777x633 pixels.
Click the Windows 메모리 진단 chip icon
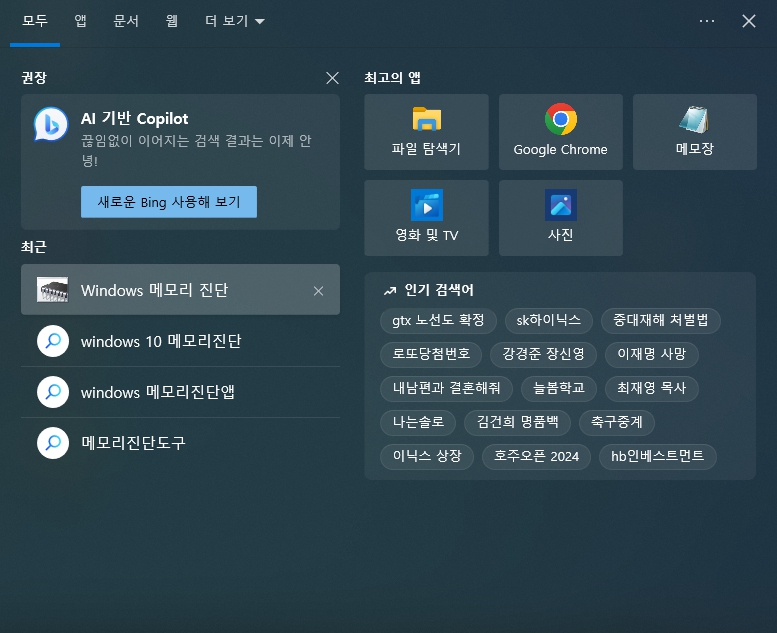(53, 289)
